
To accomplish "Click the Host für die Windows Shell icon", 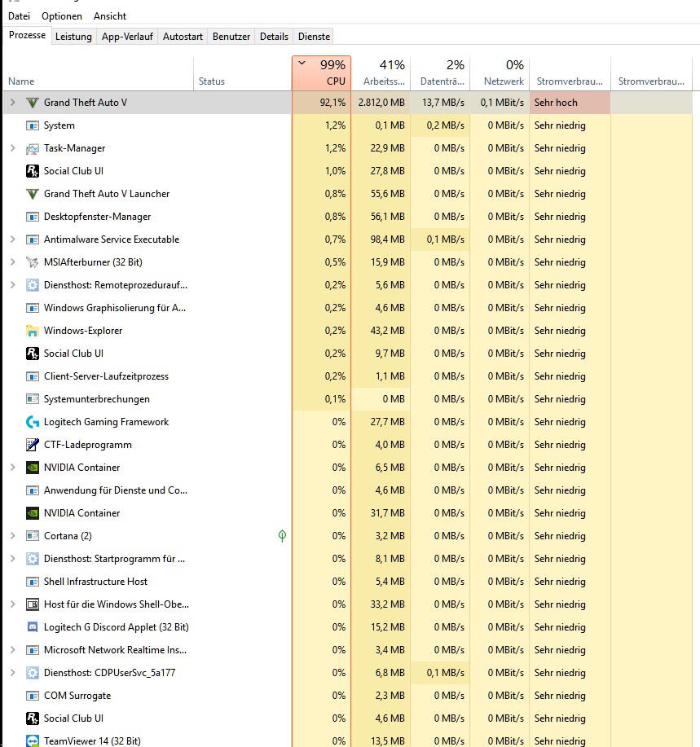I will click(32, 604).
